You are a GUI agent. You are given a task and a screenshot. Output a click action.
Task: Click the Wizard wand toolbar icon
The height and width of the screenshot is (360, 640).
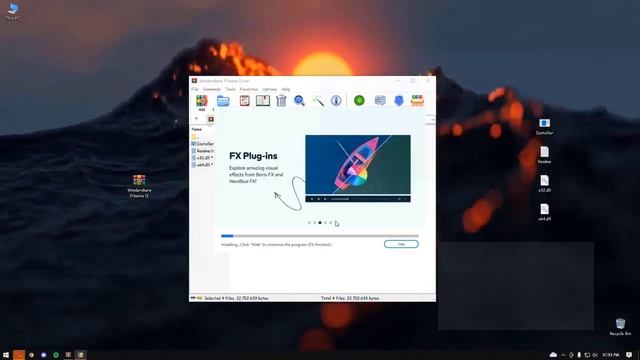[318, 100]
